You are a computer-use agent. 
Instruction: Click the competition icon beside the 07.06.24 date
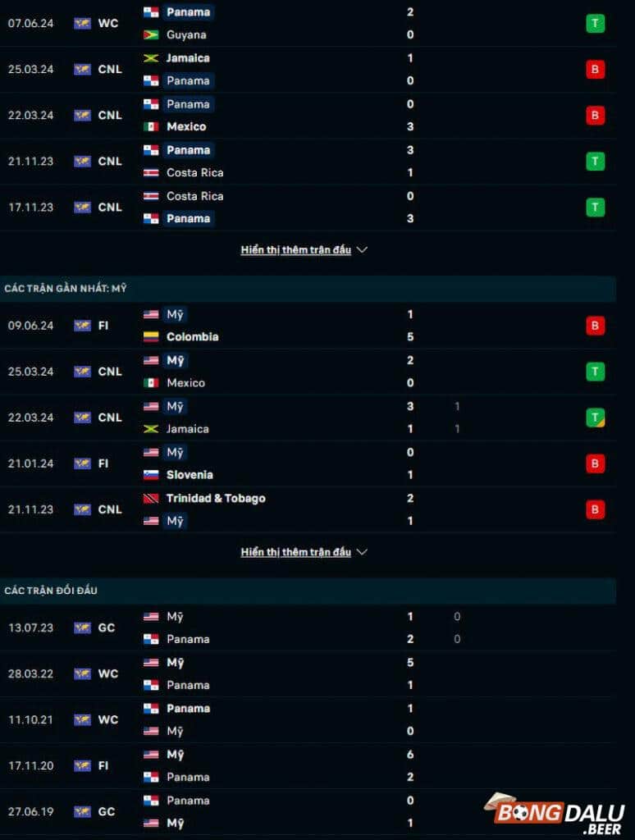(82, 23)
